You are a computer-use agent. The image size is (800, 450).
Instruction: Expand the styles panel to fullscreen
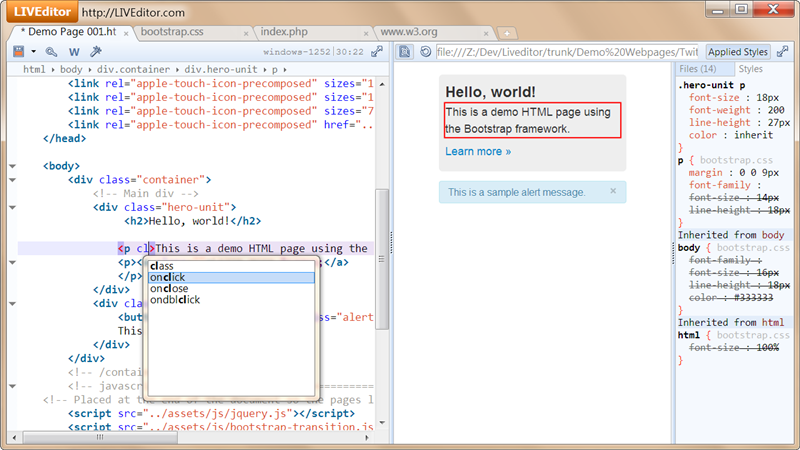tap(782, 52)
